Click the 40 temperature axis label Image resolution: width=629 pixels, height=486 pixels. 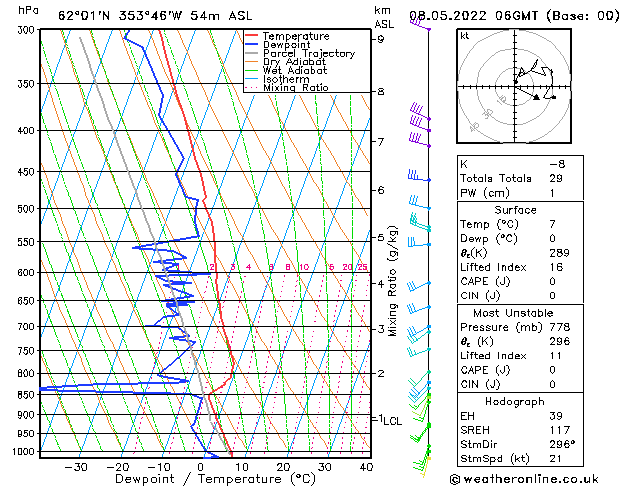(366, 467)
